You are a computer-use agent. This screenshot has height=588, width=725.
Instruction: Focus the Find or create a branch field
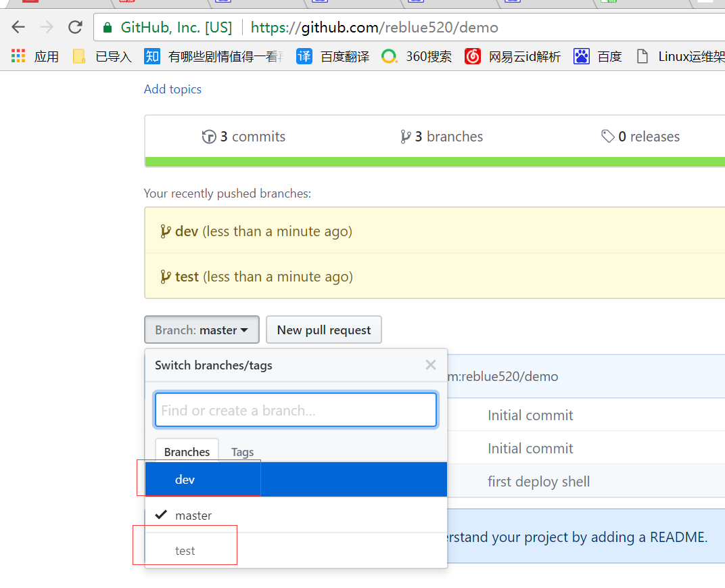pos(296,410)
